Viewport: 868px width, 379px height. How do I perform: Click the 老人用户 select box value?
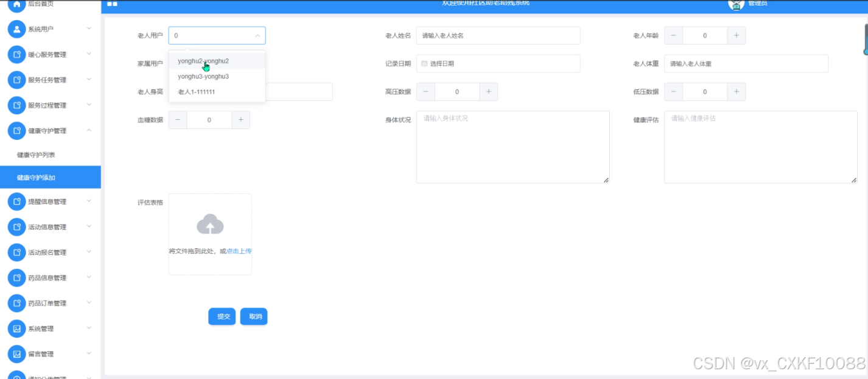click(x=217, y=36)
